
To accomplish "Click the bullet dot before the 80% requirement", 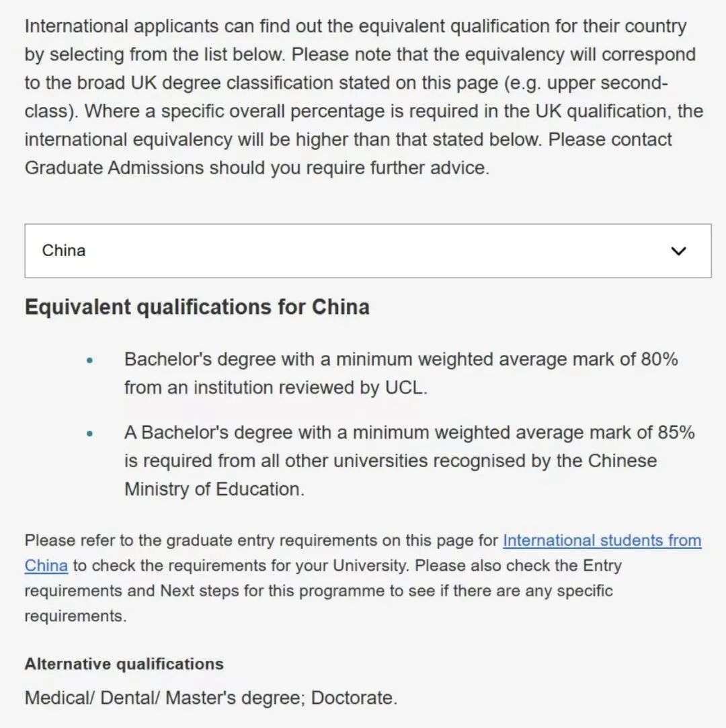I will pos(90,360).
